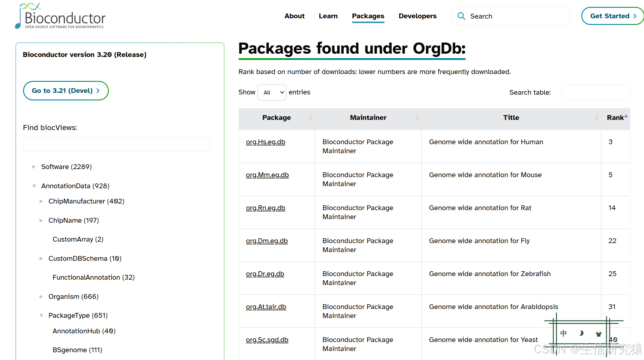Click the Bioconductor logo
The height and width of the screenshot is (360, 644).
pyautogui.click(x=61, y=16)
